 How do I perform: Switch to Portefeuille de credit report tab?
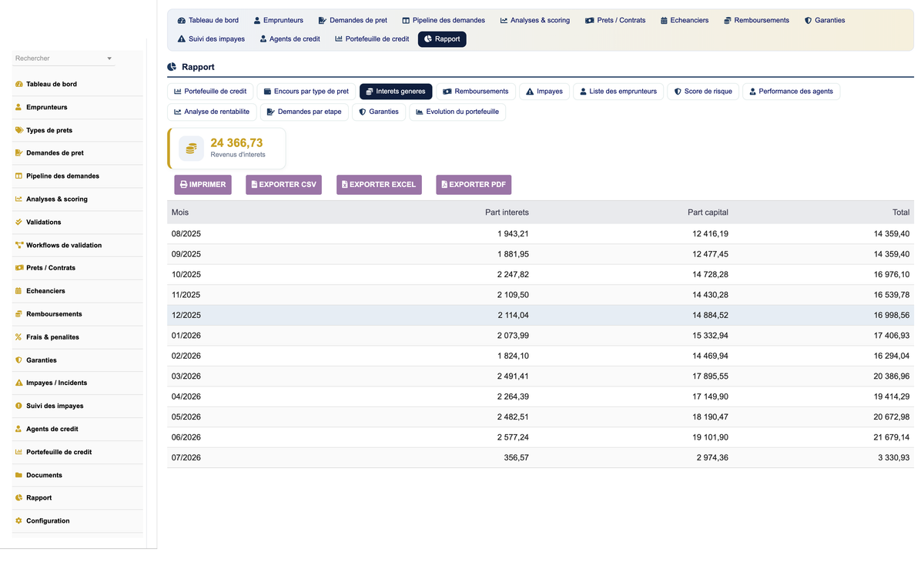tap(210, 92)
